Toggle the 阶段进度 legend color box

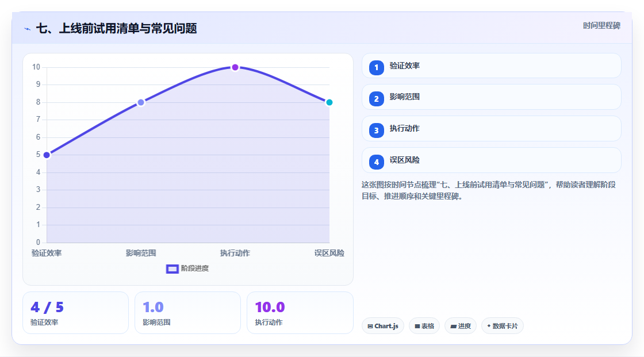point(172,269)
